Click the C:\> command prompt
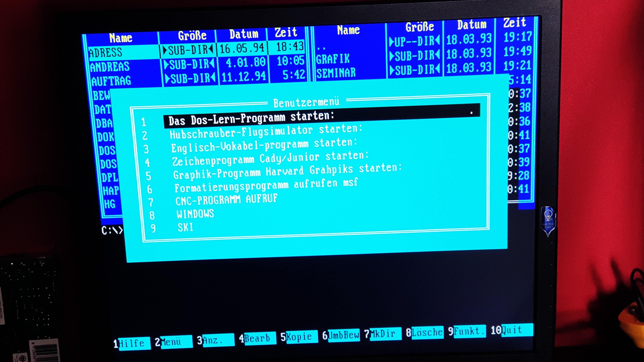644x362 pixels. pyautogui.click(x=112, y=230)
